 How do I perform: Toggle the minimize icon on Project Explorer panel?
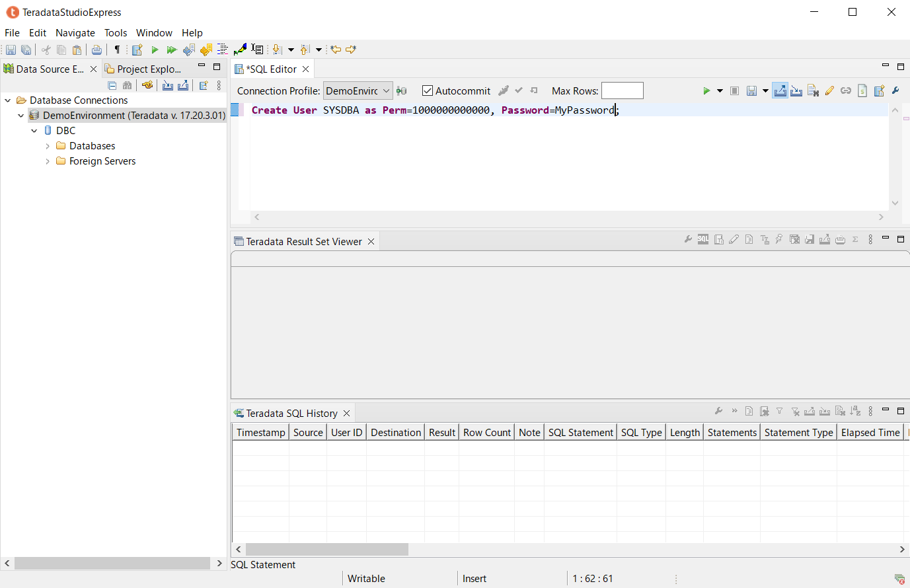202,66
